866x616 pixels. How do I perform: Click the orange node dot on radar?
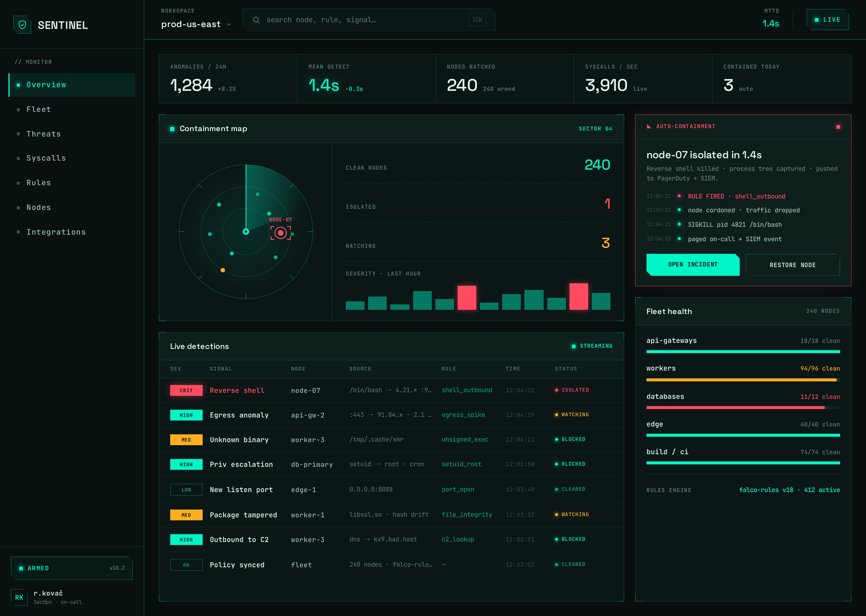(223, 270)
